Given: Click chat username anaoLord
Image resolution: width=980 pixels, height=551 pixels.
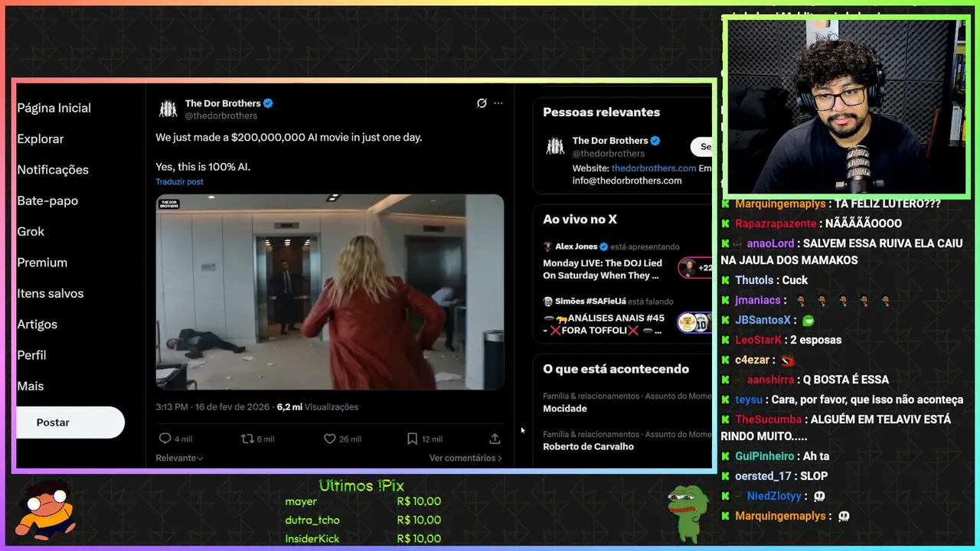Looking at the screenshot, I should [x=770, y=243].
